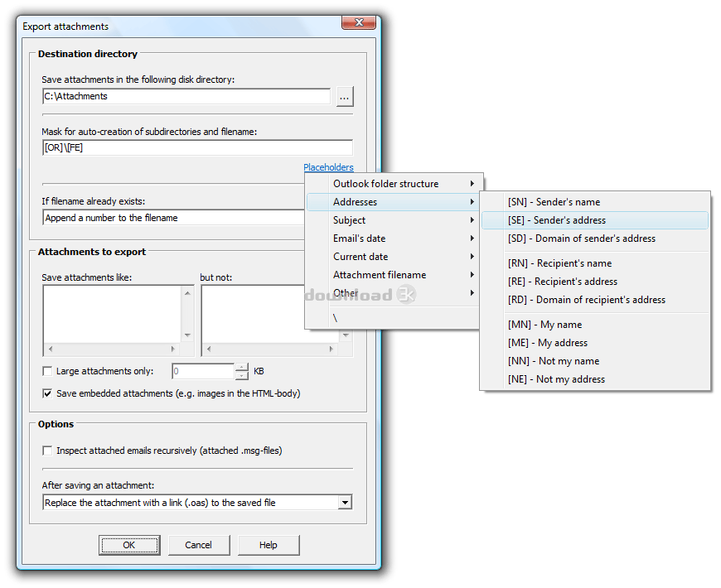Enable Inspect attached emails recursively checkbox

[47, 451]
